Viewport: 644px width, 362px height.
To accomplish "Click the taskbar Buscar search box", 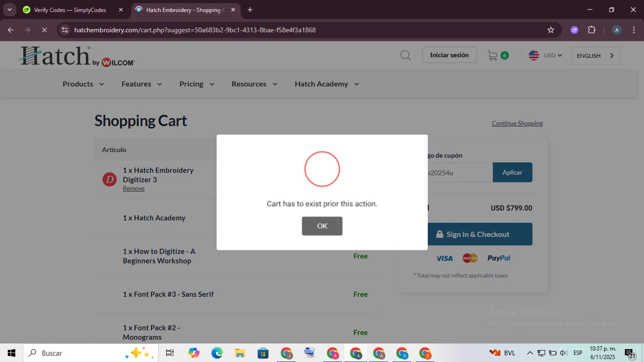I will coord(91,353).
